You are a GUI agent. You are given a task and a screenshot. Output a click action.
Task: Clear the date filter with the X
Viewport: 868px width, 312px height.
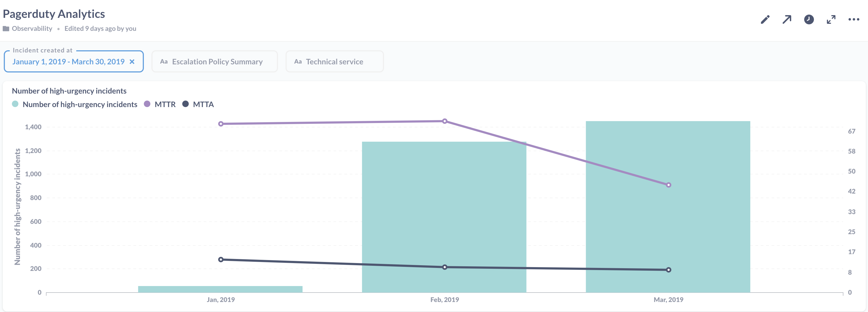(132, 62)
